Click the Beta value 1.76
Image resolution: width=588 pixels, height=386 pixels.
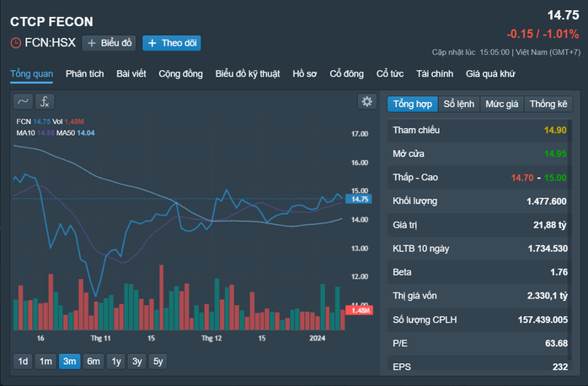tap(559, 272)
